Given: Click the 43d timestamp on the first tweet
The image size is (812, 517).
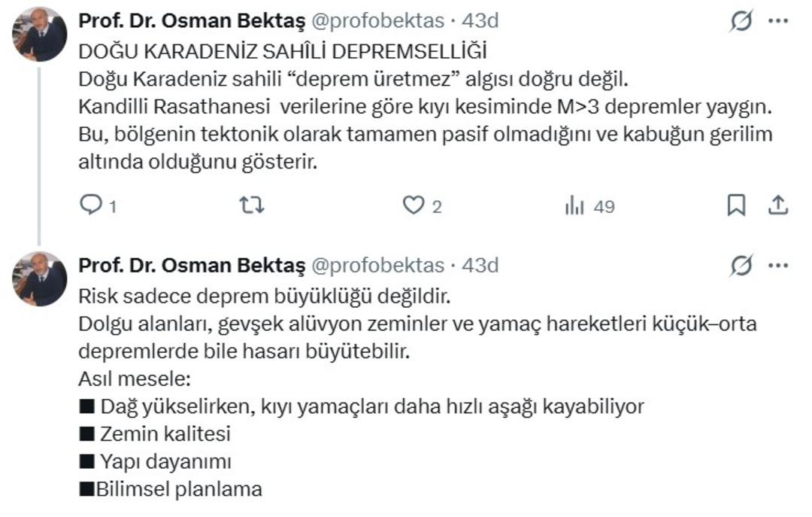Looking at the screenshot, I should tap(480, 21).
